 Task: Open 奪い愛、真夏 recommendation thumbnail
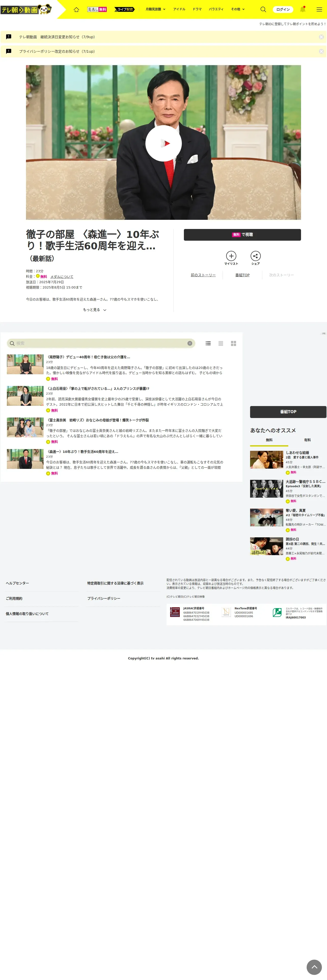pyautogui.click(x=266, y=517)
